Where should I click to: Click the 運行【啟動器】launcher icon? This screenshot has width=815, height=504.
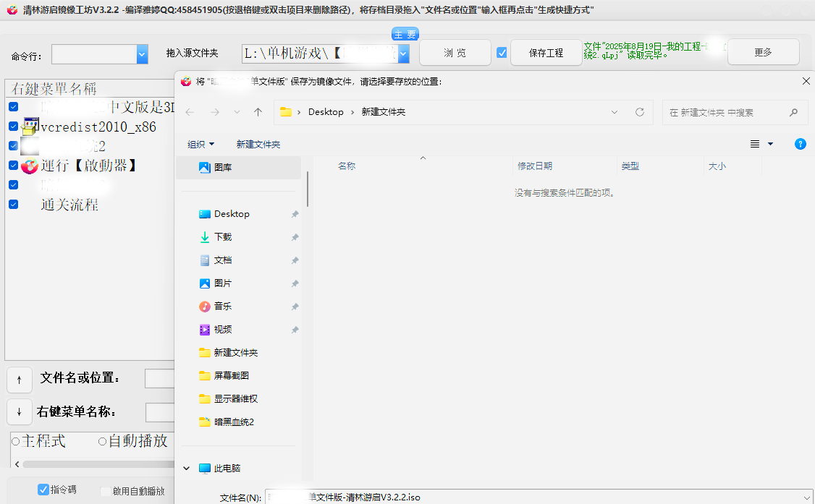click(29, 166)
